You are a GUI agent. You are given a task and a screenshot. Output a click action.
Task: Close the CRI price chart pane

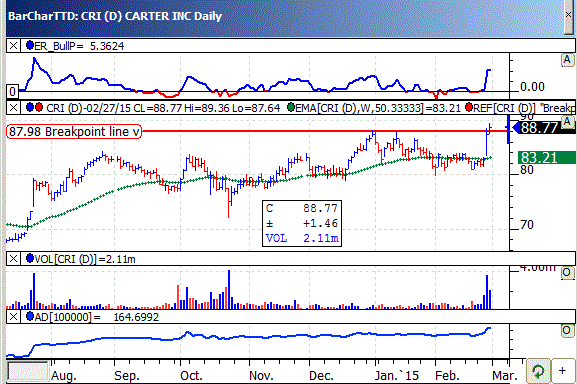point(13,108)
